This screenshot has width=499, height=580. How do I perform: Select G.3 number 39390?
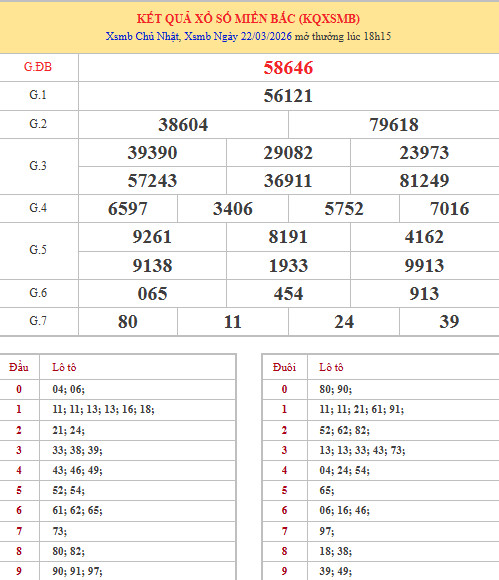(x=152, y=153)
